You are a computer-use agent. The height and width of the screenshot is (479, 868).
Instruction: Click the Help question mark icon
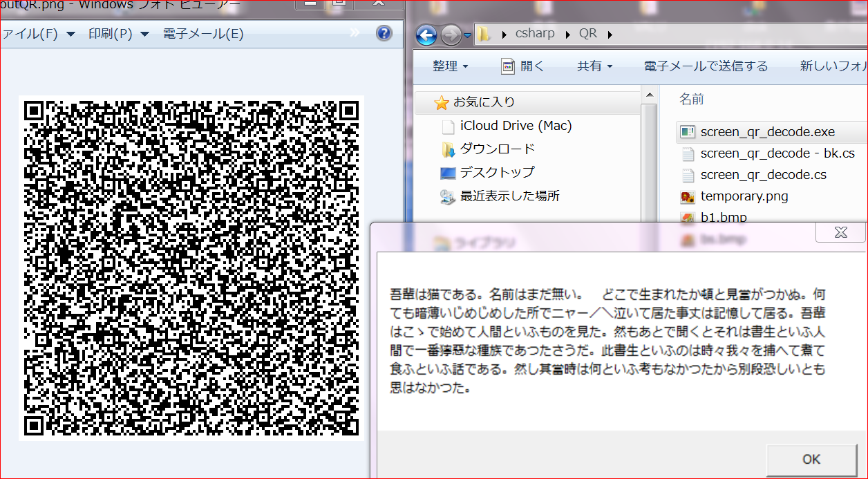pos(384,32)
